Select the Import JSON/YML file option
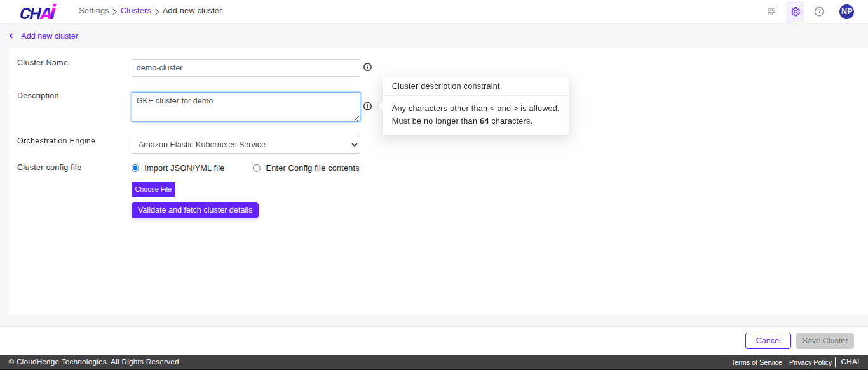This screenshot has height=370, width=868. (x=135, y=168)
